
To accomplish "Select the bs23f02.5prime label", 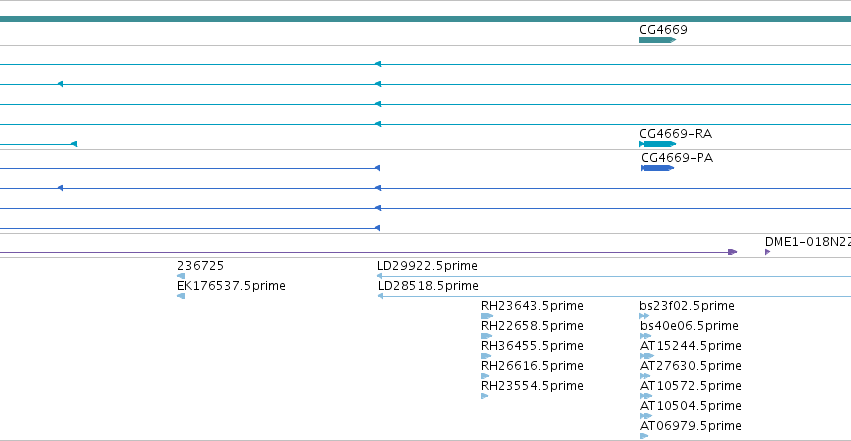I will 687,305.
